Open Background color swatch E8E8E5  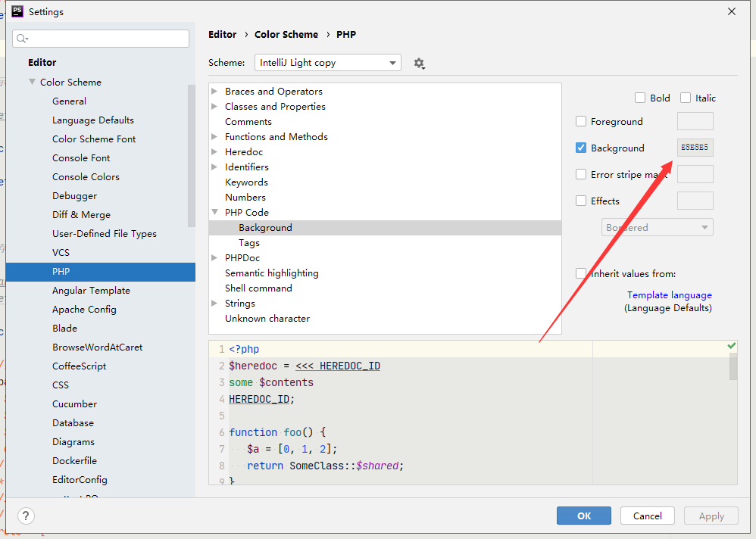coord(695,148)
